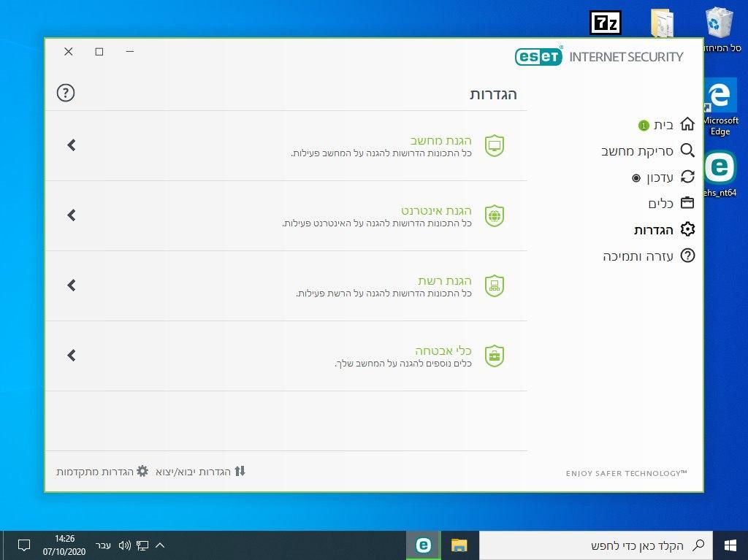Open הגנת רשת protection settings link
Image resolution: width=748 pixels, height=560 pixels.
point(445,280)
